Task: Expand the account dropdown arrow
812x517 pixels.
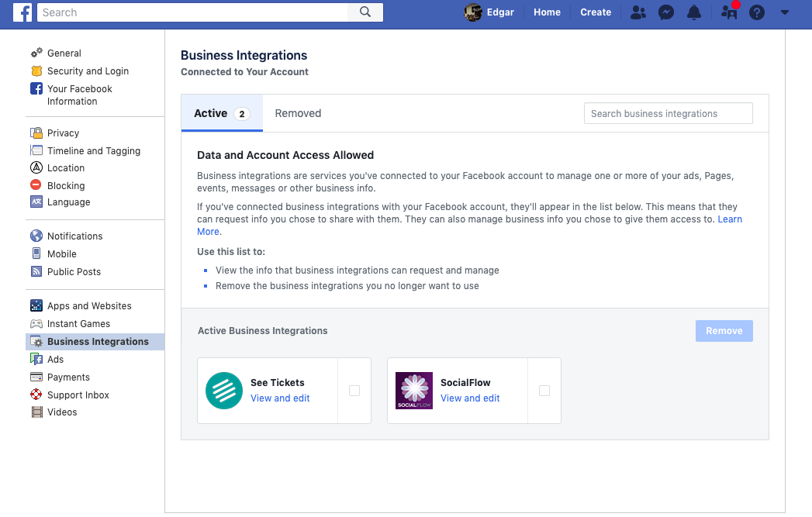Action: pos(785,12)
